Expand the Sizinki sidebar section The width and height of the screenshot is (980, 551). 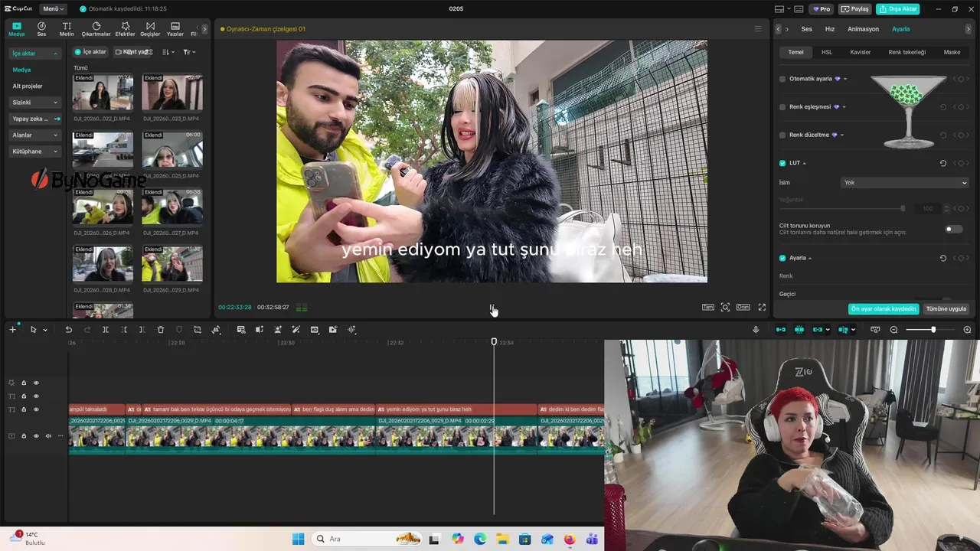35,102
